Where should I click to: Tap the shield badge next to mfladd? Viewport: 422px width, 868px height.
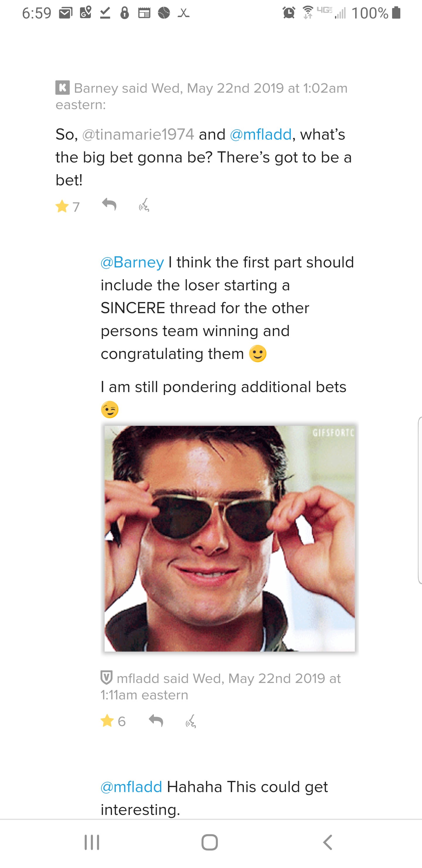(x=106, y=678)
